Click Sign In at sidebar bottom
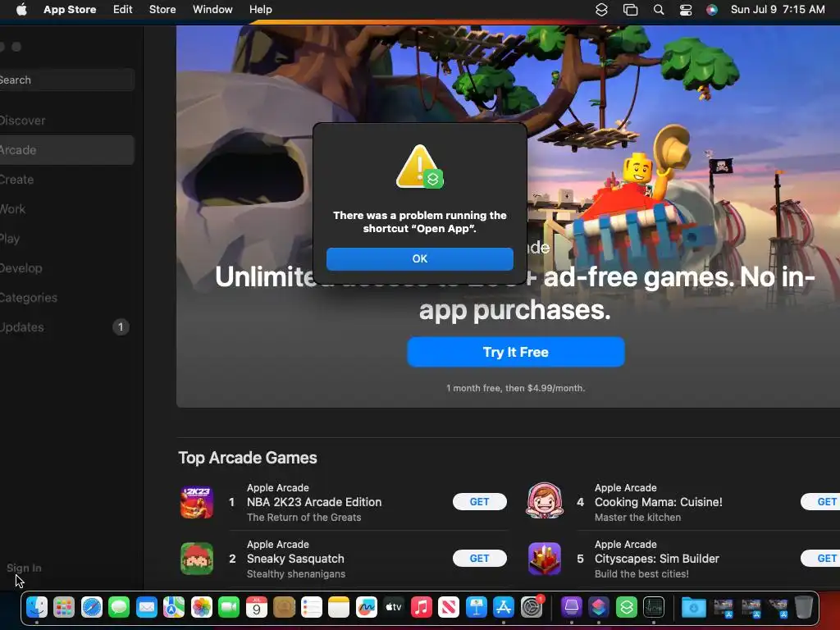This screenshot has height=630, width=840. point(24,568)
